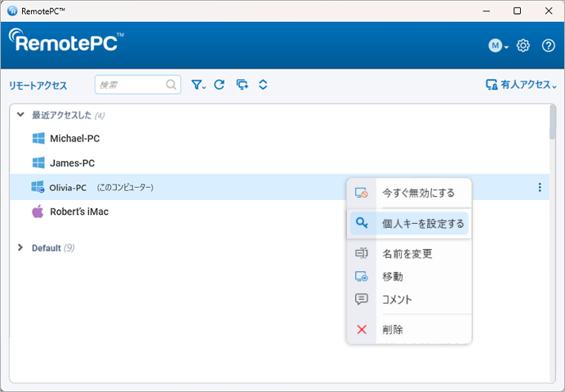565x392 pixels.
Task: Click the (このコンピューター) label on Olivia-PC
Action: (125, 187)
